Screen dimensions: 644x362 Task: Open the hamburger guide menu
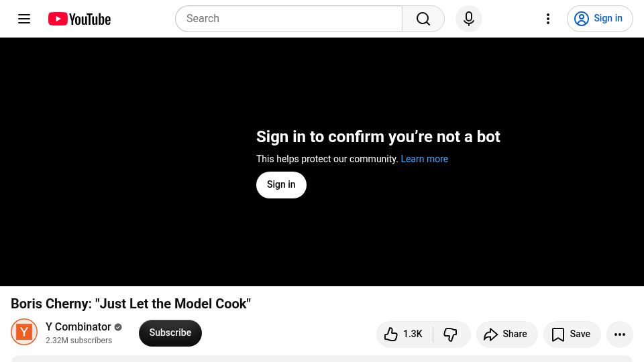pos(24,19)
